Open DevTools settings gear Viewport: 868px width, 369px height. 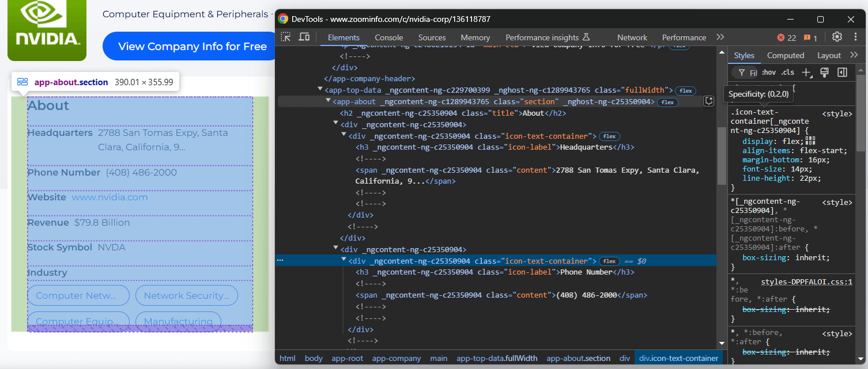(x=837, y=37)
